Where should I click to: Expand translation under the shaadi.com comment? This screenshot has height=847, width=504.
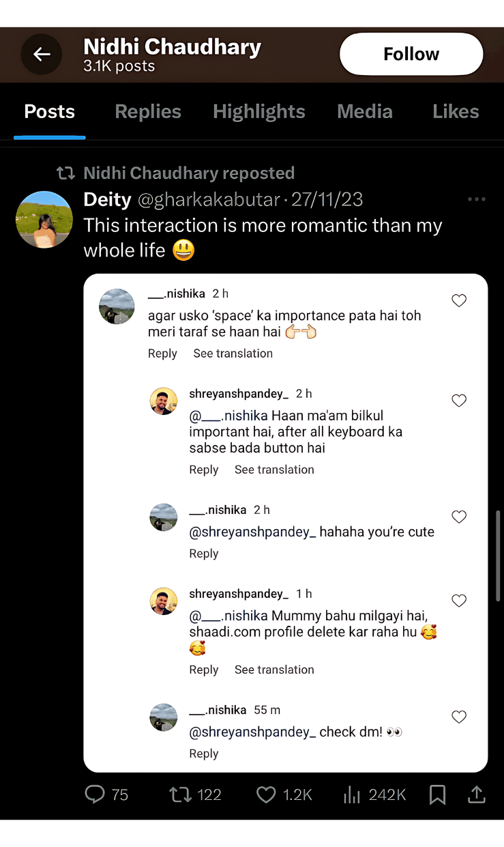coord(274,670)
